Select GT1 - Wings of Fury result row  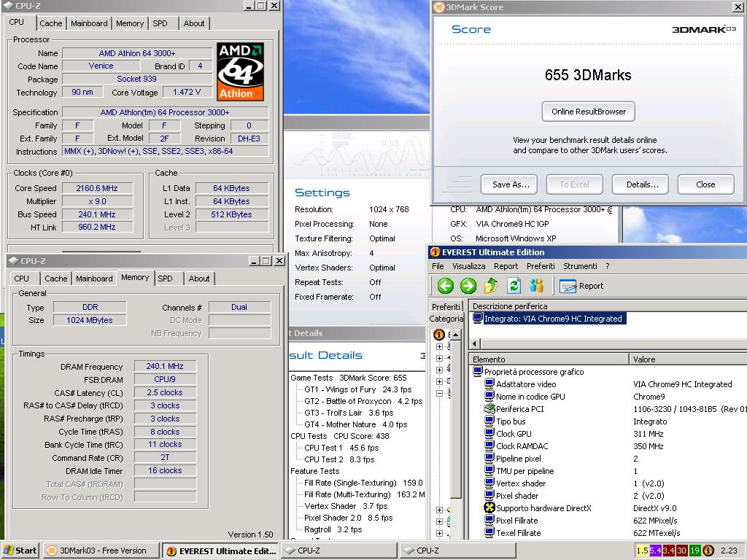point(357,389)
